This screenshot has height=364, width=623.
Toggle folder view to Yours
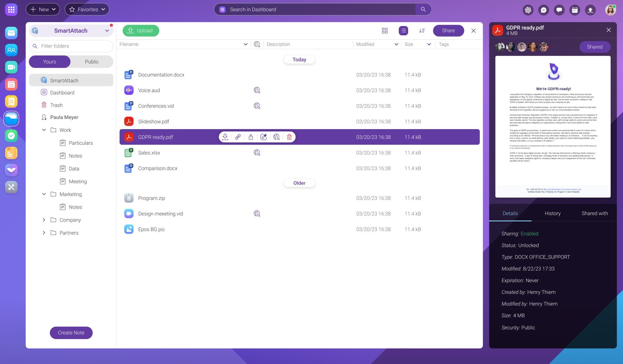tap(50, 62)
